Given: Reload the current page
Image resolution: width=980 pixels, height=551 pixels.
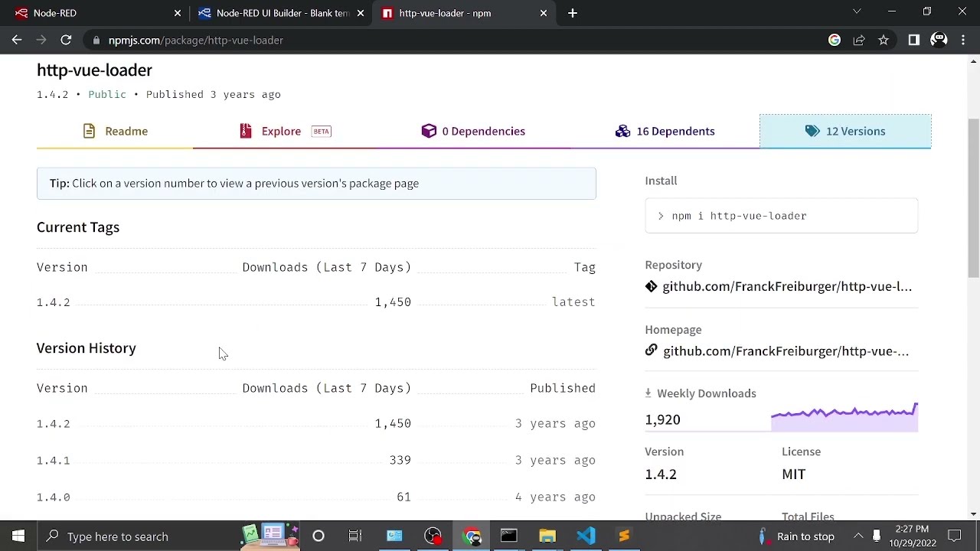Looking at the screenshot, I should pyautogui.click(x=66, y=40).
